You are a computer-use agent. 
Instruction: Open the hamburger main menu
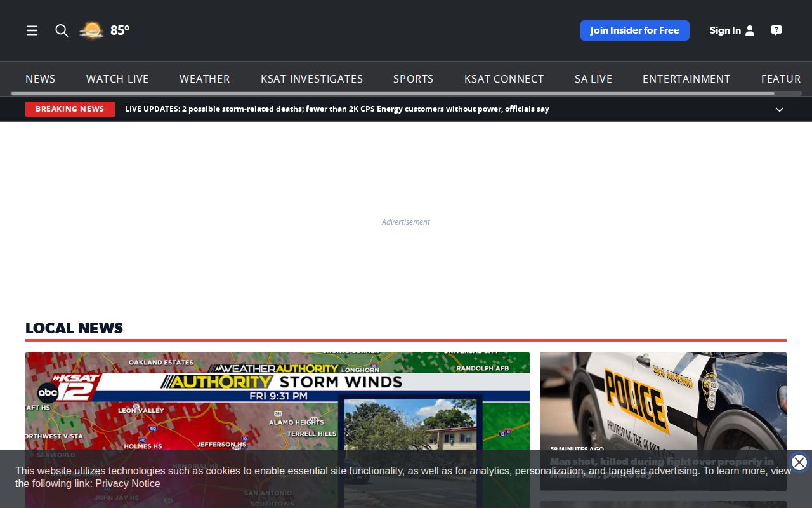32,30
